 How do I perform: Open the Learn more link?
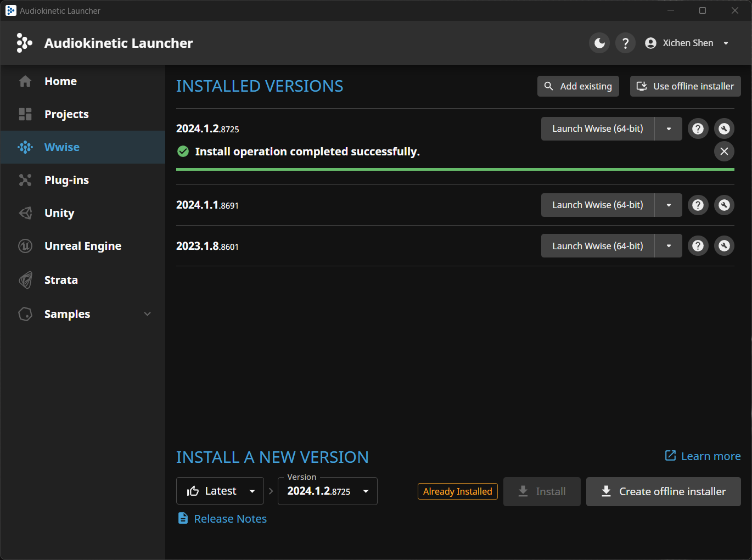[703, 456]
